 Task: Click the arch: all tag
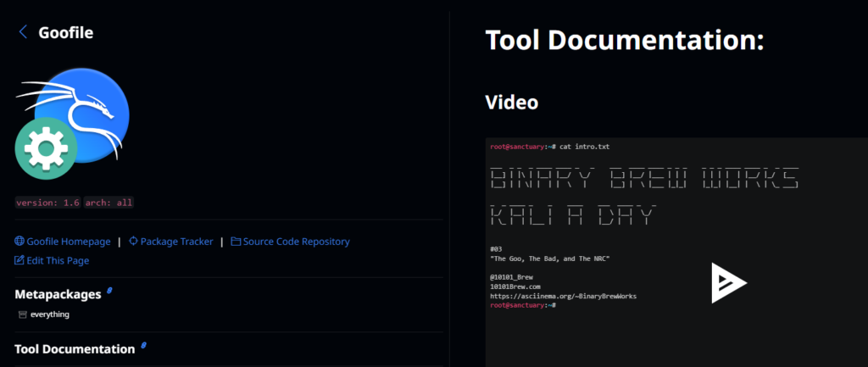pyautogui.click(x=109, y=203)
